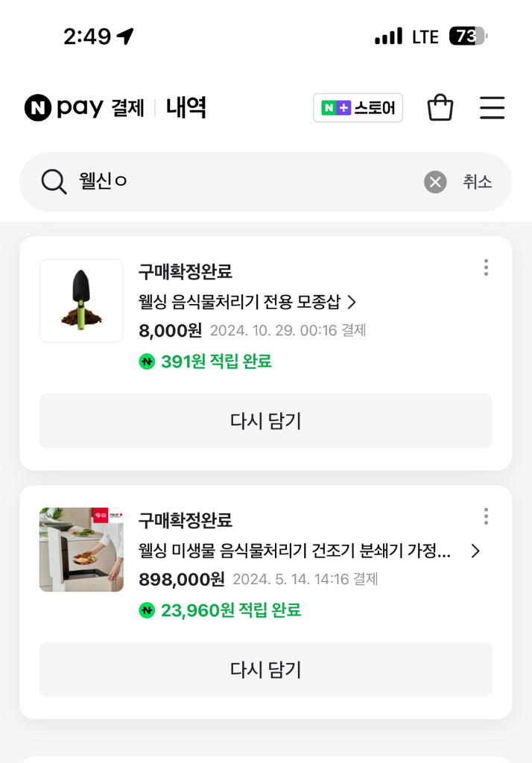View the trowel product thumbnail image
This screenshot has height=763, width=532.
pyautogui.click(x=81, y=301)
